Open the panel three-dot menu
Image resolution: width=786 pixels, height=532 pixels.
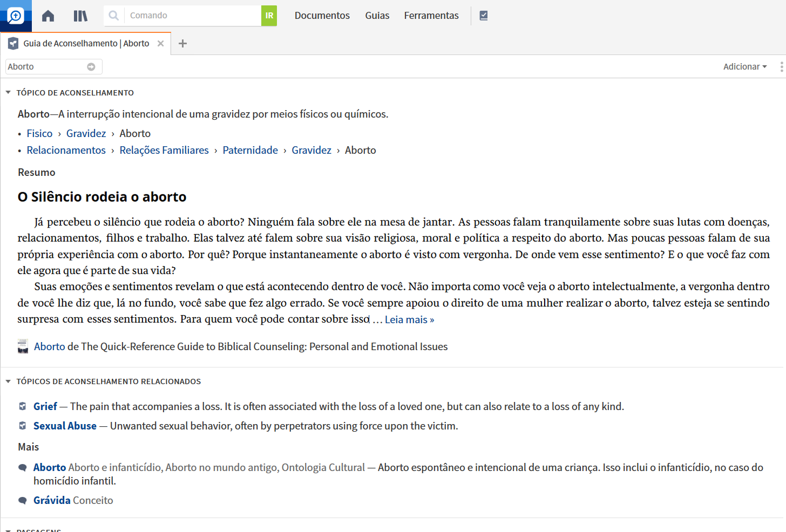tap(781, 67)
